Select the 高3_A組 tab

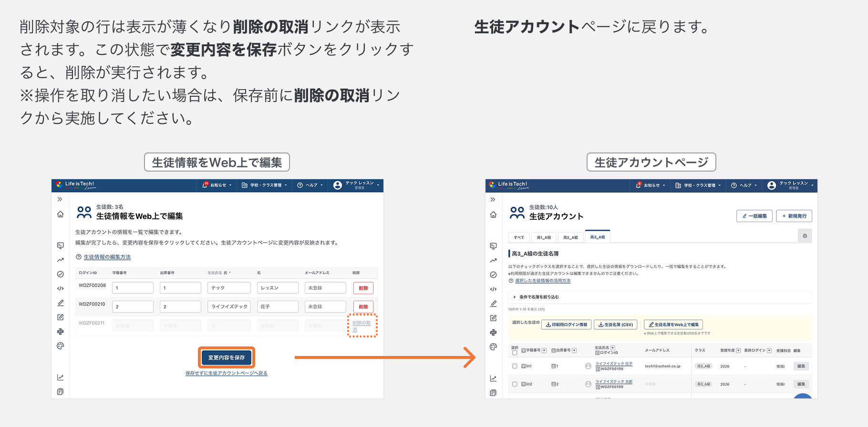[598, 236]
